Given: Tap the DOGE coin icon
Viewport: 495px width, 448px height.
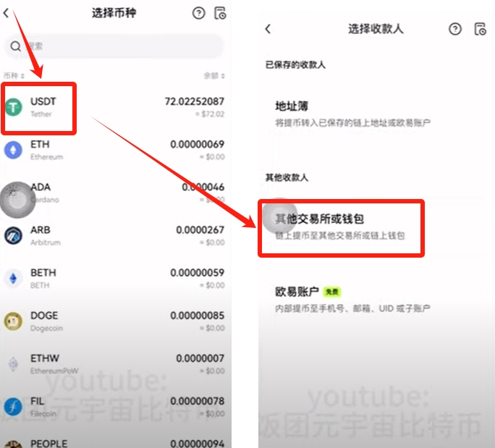Looking at the screenshot, I should pos(13,321).
